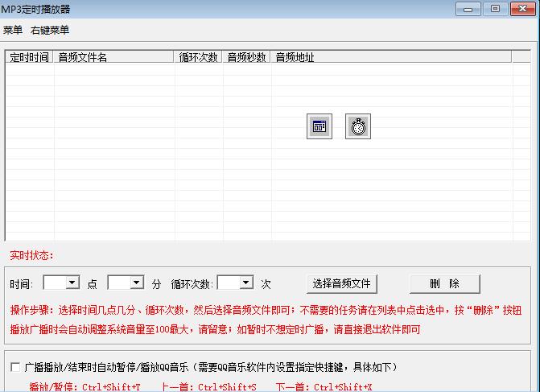Select the 音频秒数 column header
Screen dimensions: 540x392
(x=247, y=57)
